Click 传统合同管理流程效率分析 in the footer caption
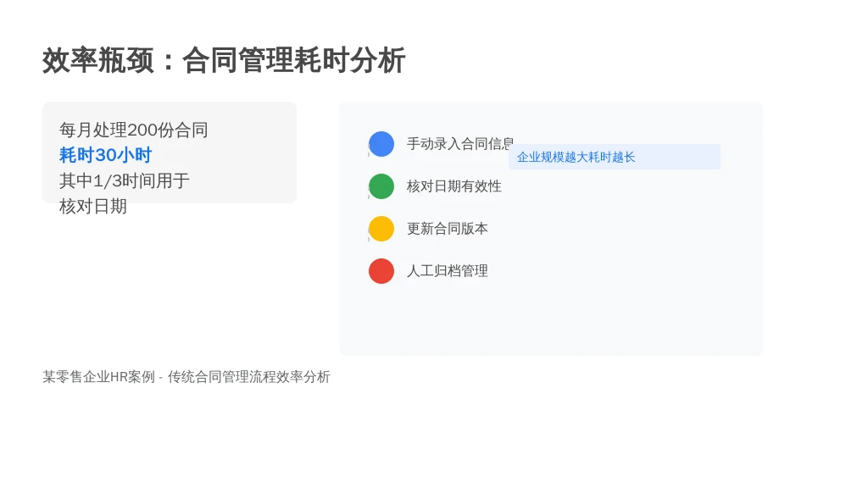This screenshot has width=868, height=488. tap(248, 377)
